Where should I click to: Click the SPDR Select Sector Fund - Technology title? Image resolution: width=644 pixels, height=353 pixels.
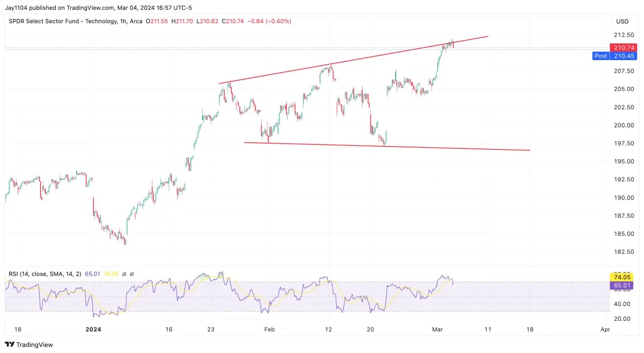tap(62, 21)
